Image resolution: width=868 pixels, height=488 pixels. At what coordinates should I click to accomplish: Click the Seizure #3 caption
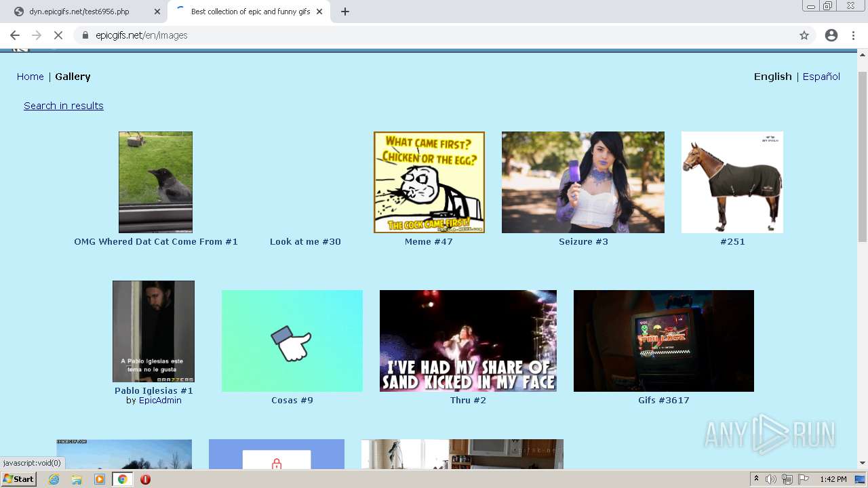coord(583,242)
